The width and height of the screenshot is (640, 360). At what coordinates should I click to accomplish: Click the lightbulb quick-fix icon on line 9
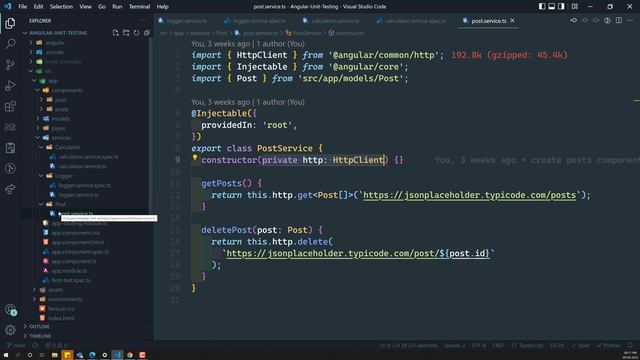[x=195, y=158]
